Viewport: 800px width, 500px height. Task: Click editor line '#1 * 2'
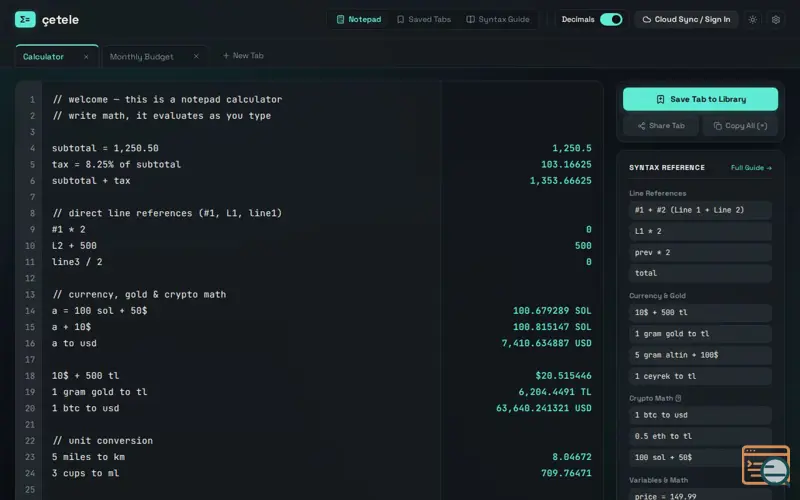click(x=68, y=229)
